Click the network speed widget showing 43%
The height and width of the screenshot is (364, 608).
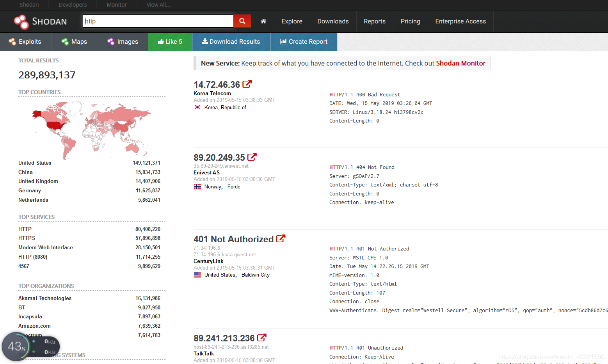tap(30, 346)
